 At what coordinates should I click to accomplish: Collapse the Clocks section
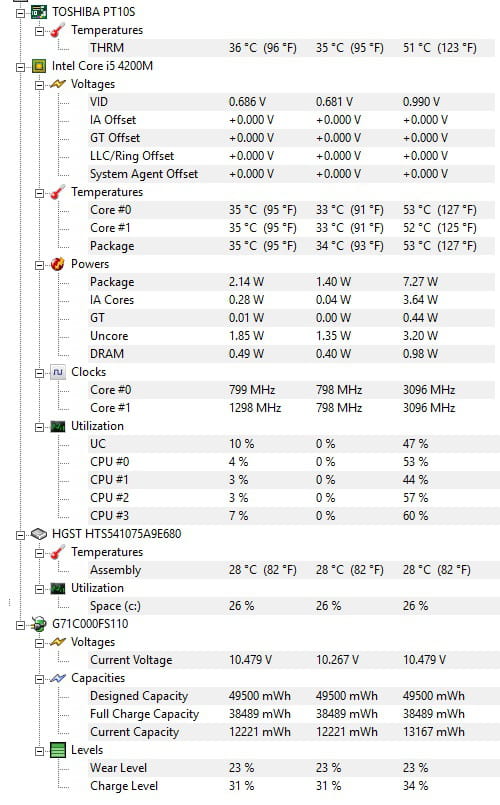tap(40, 373)
